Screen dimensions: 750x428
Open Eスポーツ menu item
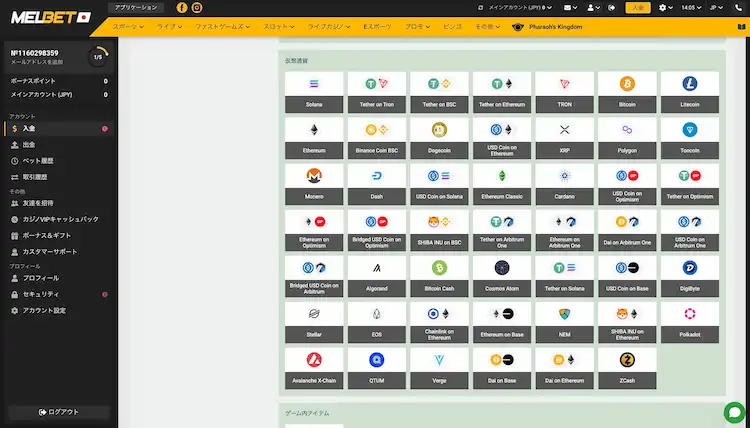click(377, 27)
